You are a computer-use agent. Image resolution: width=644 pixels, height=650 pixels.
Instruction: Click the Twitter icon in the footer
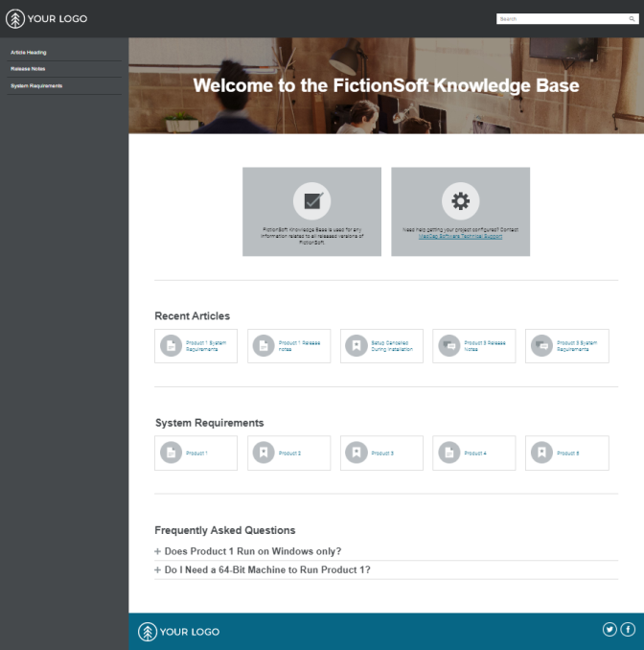coord(609,629)
